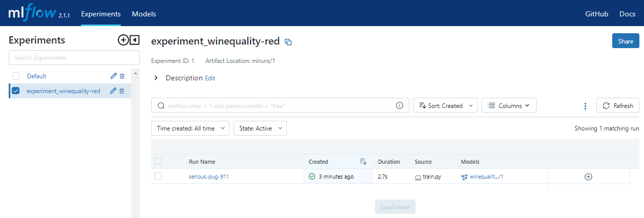
Task: Click the Share button
Action: pos(626,41)
